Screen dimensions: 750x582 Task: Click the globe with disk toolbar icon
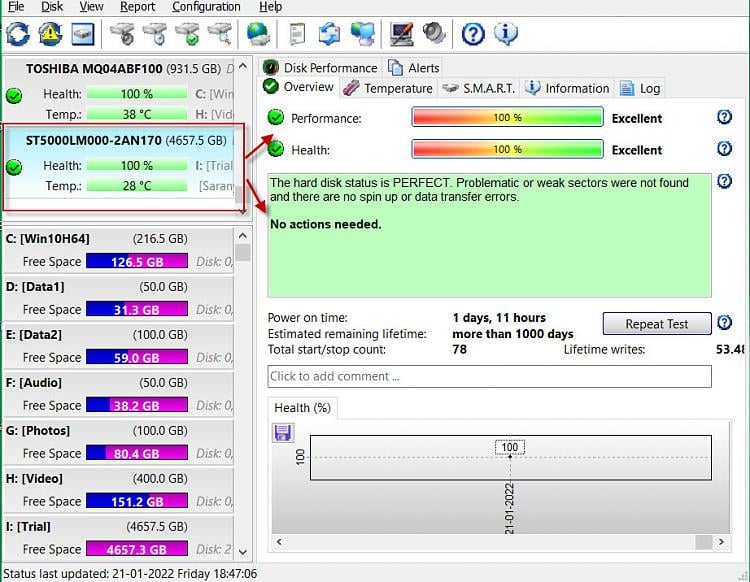[258, 34]
